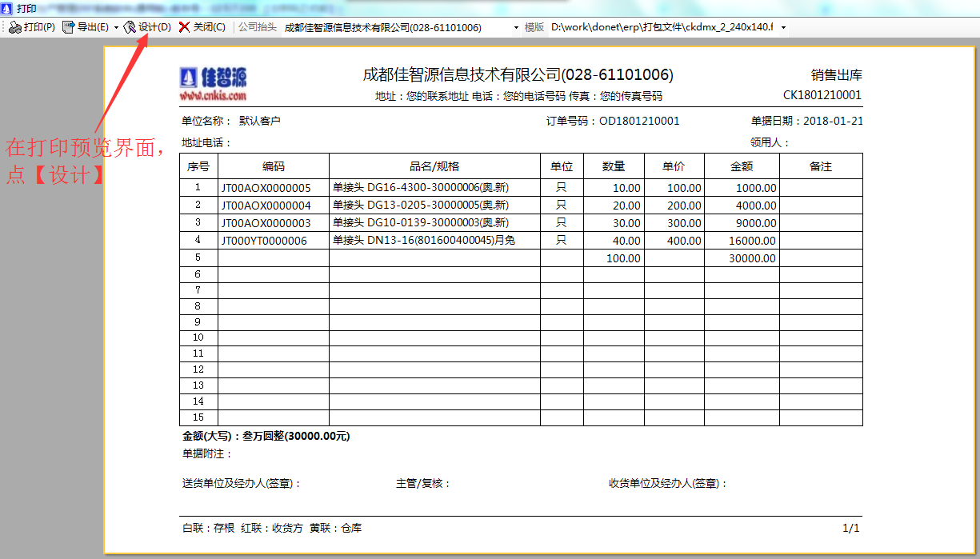The height and width of the screenshot is (559, 980).
Task: Click the toolbar grip handle at far left
Action: [3, 27]
